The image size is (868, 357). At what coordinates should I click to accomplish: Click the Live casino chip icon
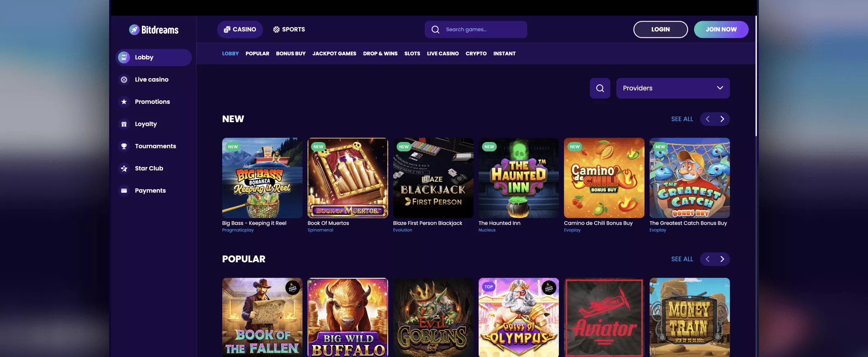(124, 80)
